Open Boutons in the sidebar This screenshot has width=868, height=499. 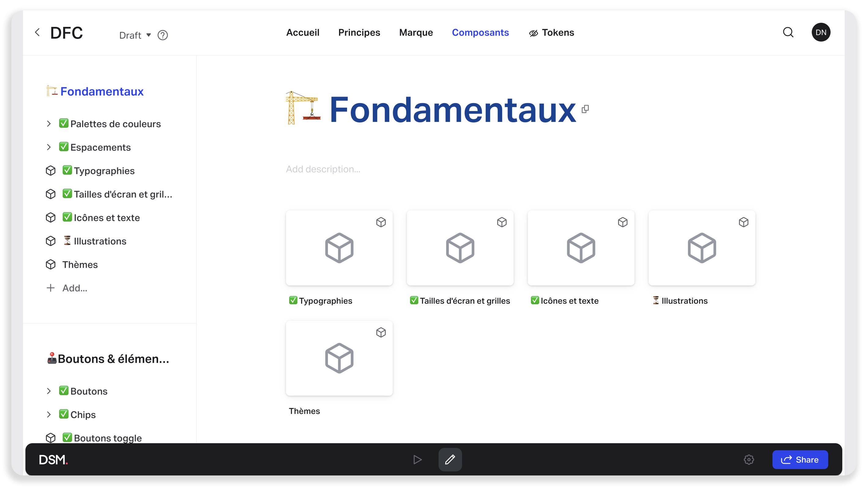[83, 391]
